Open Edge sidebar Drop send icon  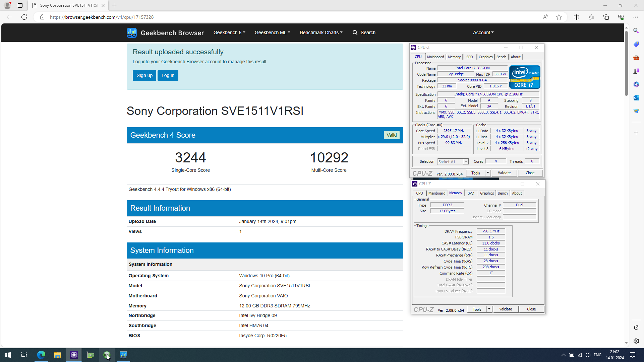(636, 111)
